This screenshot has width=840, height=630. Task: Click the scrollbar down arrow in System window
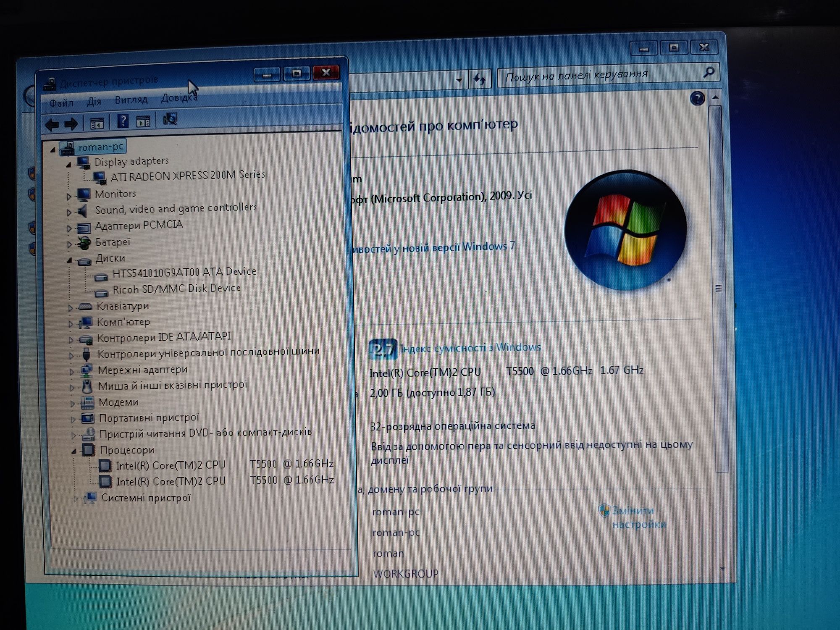pyautogui.click(x=722, y=569)
